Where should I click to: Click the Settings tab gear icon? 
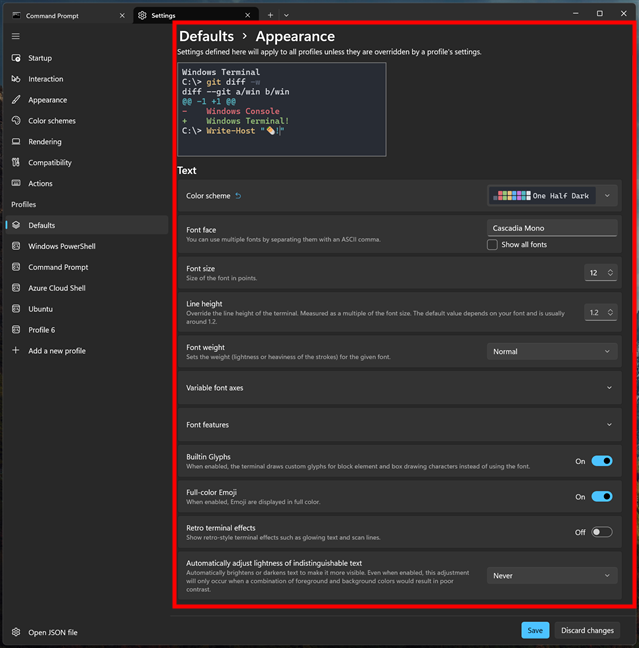click(142, 15)
